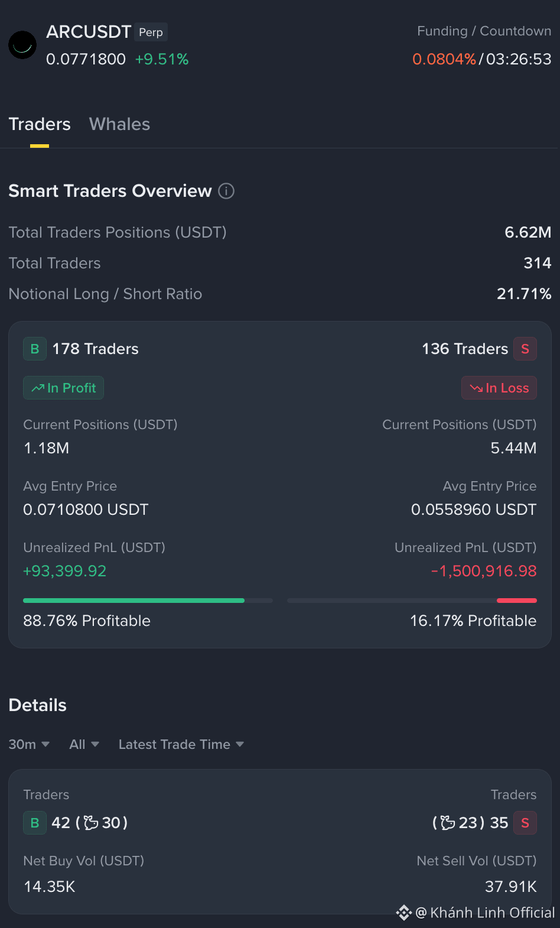Click the Smart Traders Overview info icon
Viewport: 560px width, 928px height.
click(226, 191)
